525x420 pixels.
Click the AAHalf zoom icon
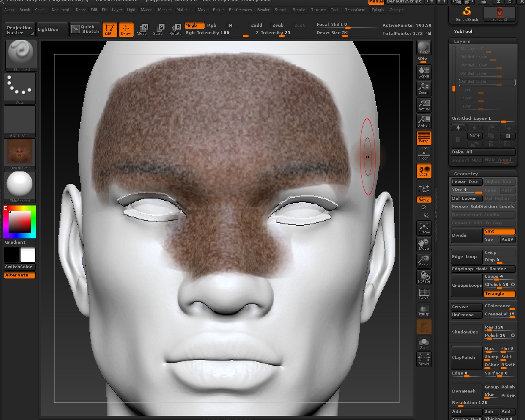coord(424,121)
